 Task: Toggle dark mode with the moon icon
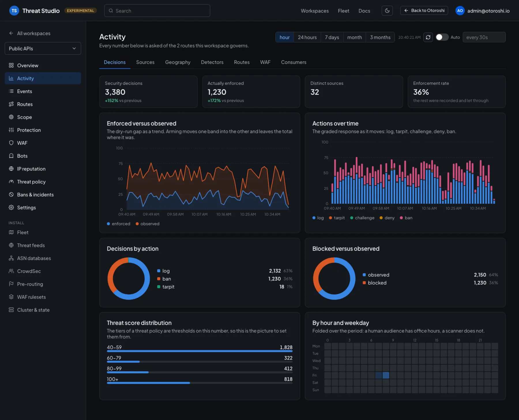tap(387, 11)
